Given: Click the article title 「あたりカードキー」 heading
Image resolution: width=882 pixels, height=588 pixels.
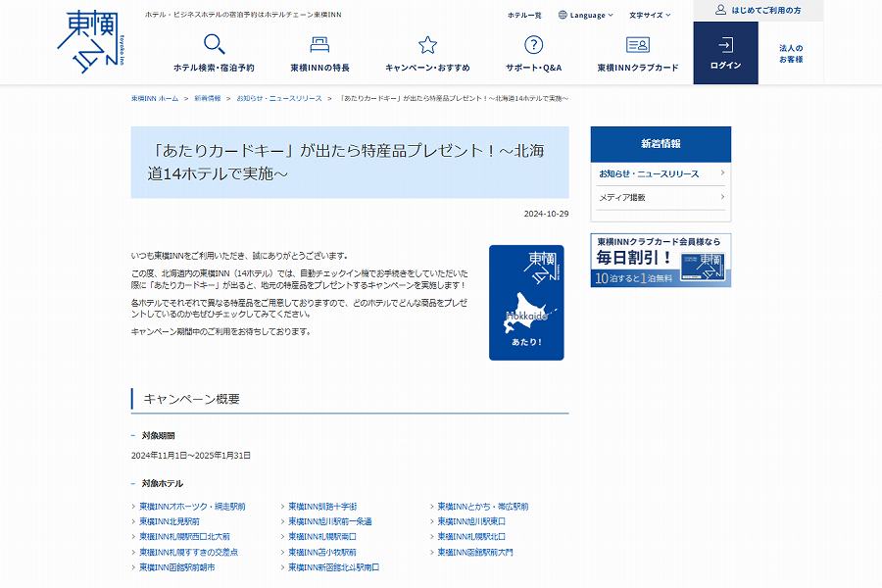Looking at the screenshot, I should pyautogui.click(x=346, y=162).
